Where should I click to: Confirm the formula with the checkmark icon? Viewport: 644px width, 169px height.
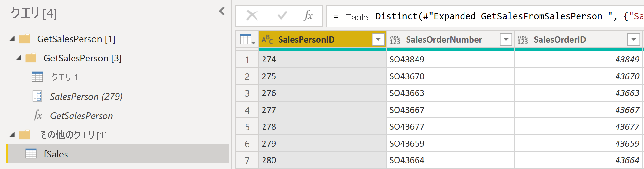282,15
